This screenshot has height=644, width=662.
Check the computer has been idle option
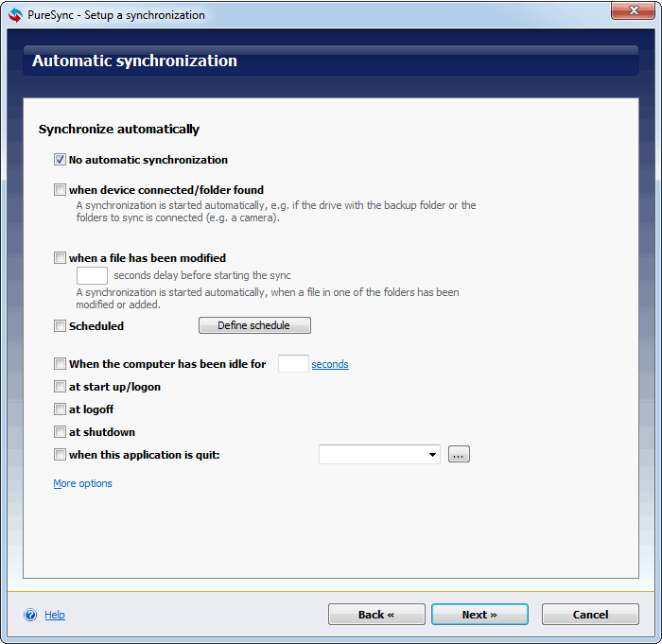pyautogui.click(x=60, y=364)
